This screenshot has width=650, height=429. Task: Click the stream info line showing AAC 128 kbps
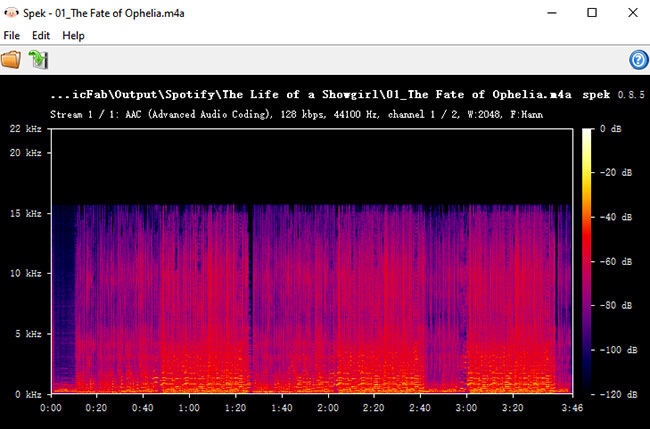click(296, 114)
